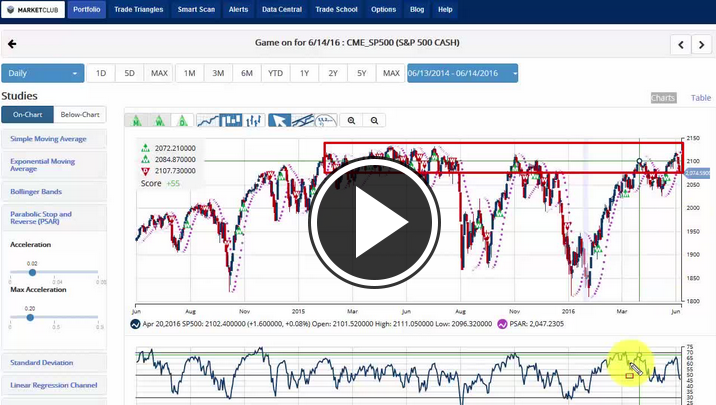The image size is (716, 405).
Task: Open the Options menu
Action: [383, 10]
